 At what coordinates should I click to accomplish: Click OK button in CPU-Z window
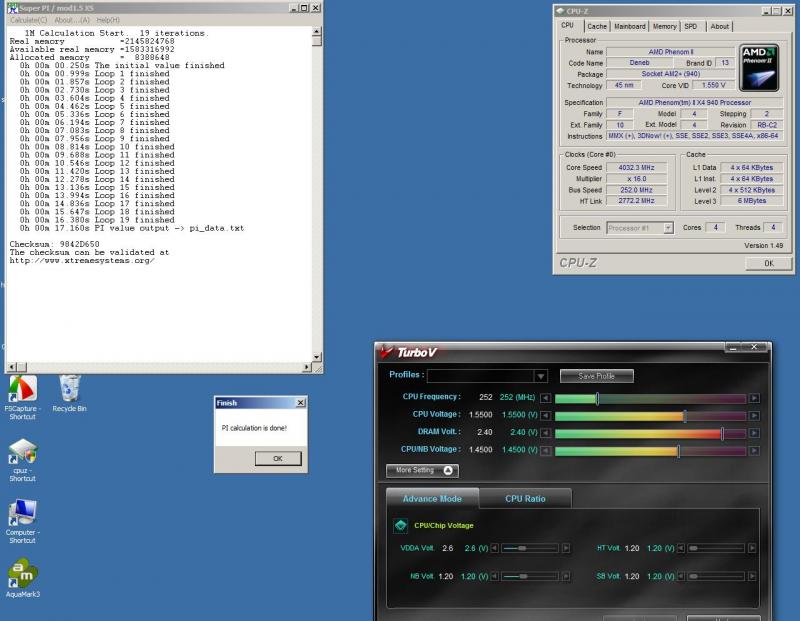(x=768, y=262)
